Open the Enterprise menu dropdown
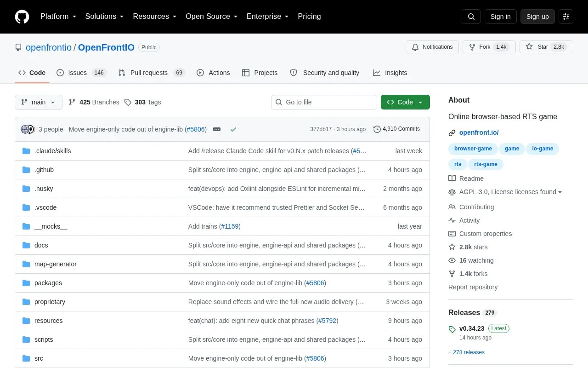 pyautogui.click(x=268, y=17)
